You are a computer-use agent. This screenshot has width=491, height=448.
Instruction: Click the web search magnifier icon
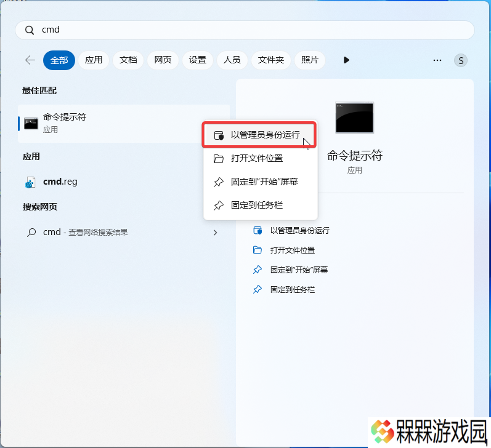[x=31, y=233]
